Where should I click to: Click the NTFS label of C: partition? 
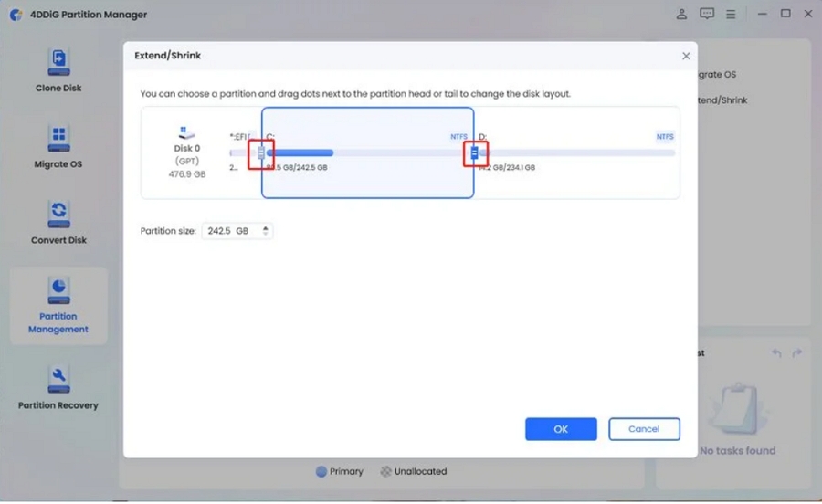[x=458, y=137]
